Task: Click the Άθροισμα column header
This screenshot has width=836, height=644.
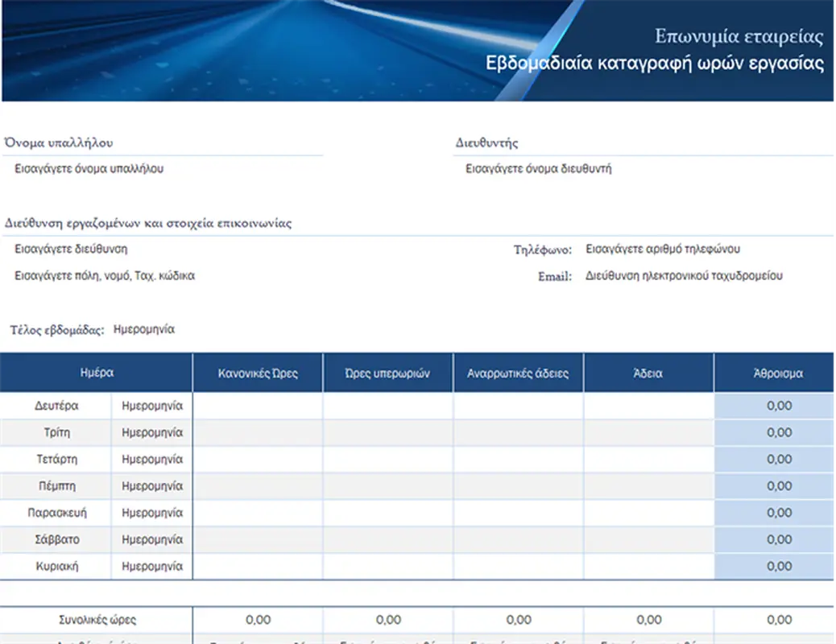Action: [777, 374]
